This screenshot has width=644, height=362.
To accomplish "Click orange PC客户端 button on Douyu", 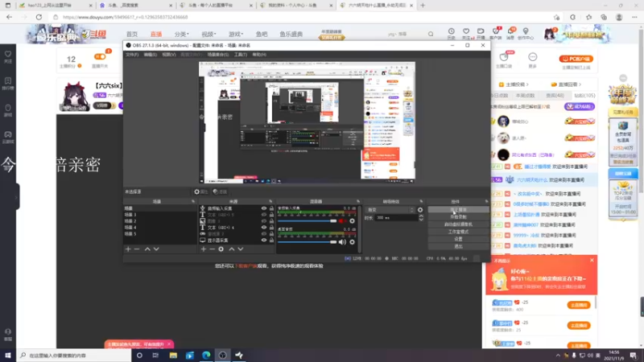I will point(576,59).
